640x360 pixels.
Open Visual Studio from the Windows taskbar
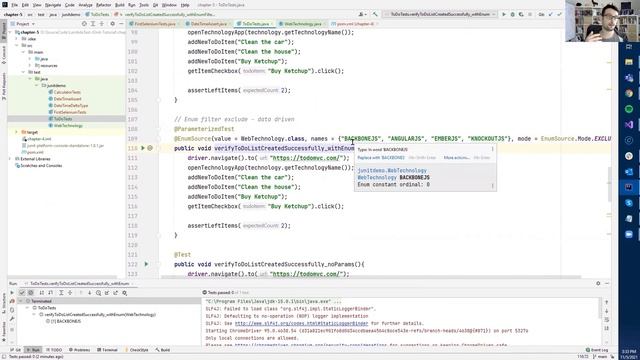[629, 124]
